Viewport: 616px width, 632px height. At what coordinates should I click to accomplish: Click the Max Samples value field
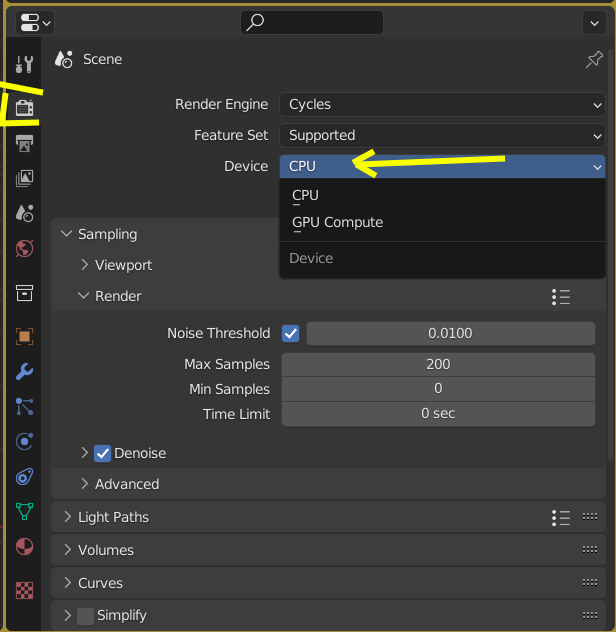(438, 364)
